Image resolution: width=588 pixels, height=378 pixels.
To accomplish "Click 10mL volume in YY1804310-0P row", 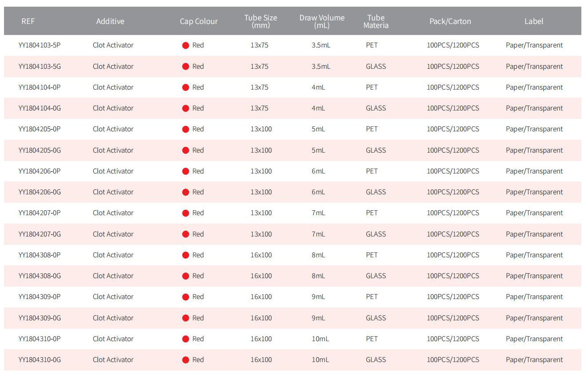I will [320, 339].
